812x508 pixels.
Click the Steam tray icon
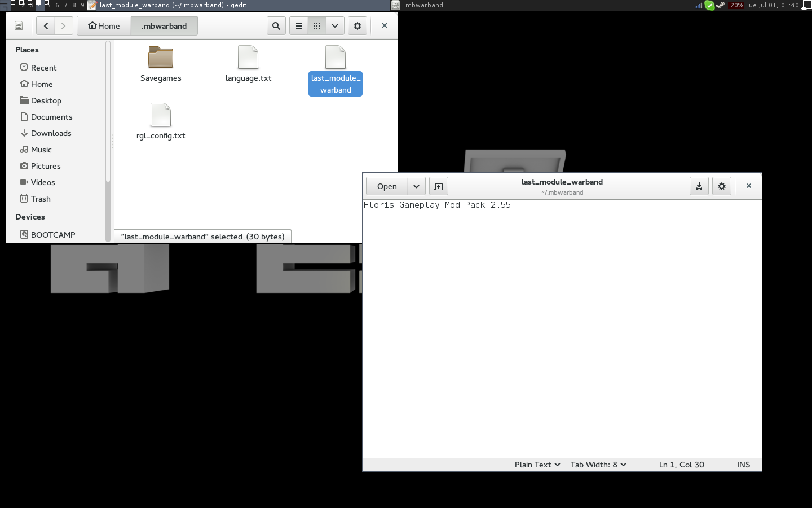(x=720, y=5)
